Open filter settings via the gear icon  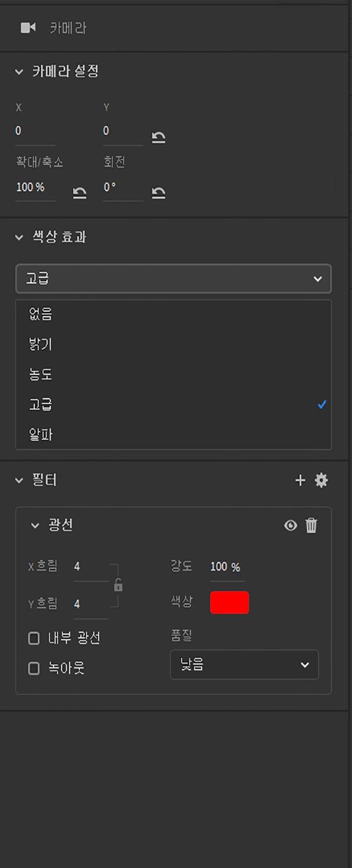pos(322,480)
